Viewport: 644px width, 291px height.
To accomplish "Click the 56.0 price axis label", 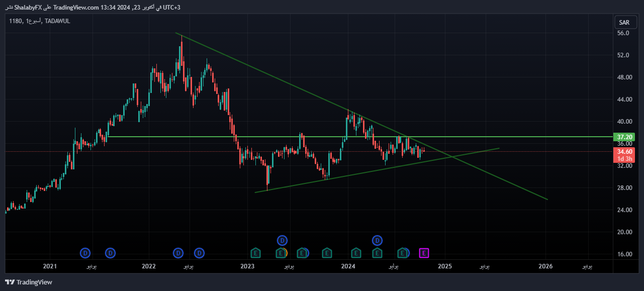I will point(623,33).
